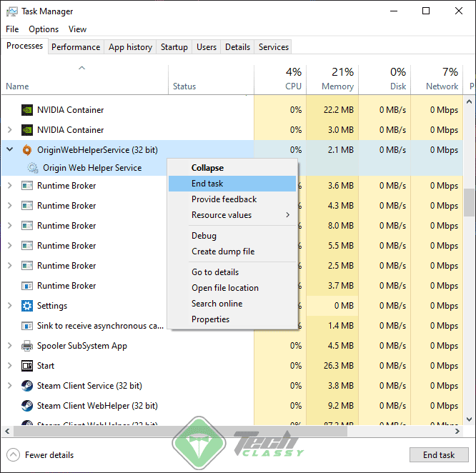Select Search online in context menu
Image resolution: width=476 pixels, height=473 pixels.
click(x=232, y=304)
